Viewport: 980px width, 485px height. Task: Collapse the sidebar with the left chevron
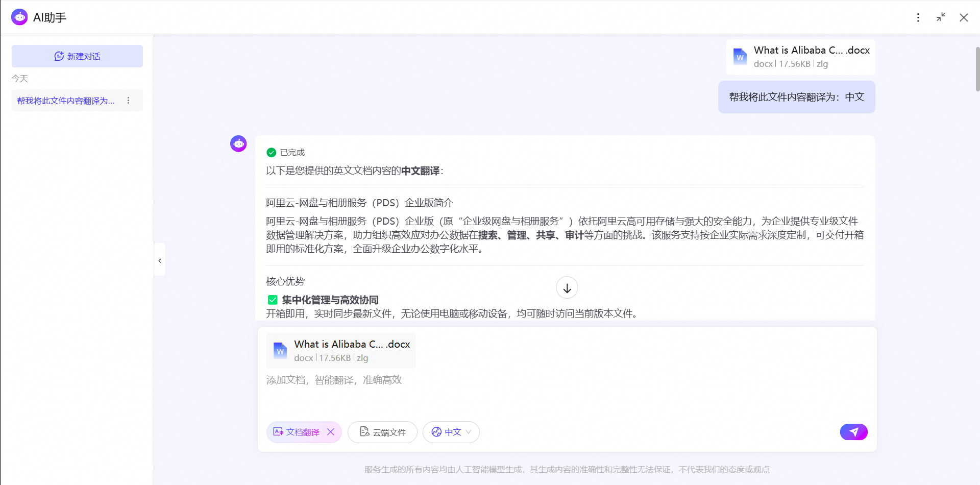point(160,260)
